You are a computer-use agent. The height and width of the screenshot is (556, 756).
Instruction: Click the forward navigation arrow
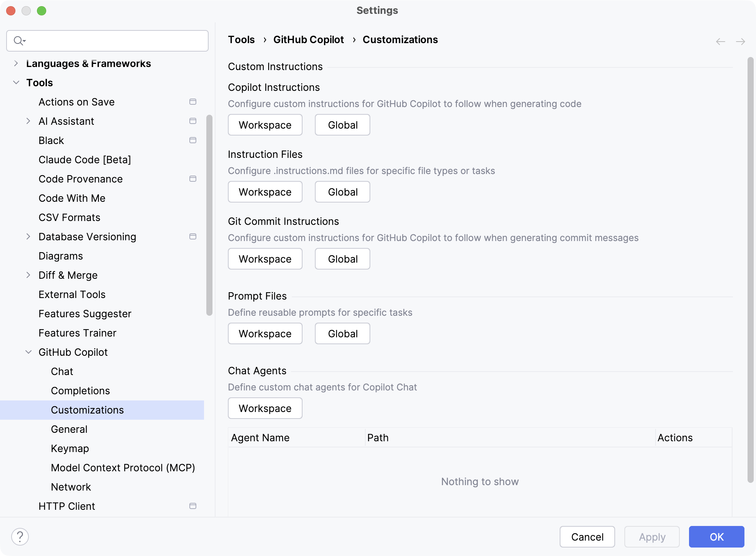[x=740, y=42]
